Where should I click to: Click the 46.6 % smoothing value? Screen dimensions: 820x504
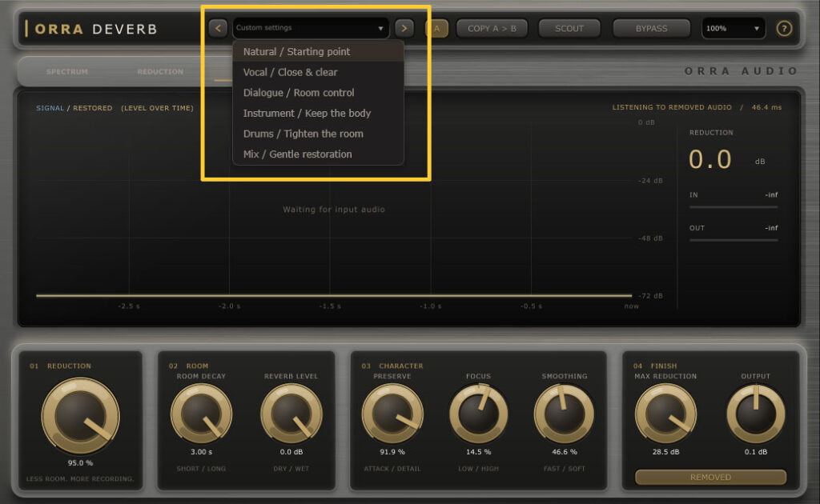[x=565, y=452]
